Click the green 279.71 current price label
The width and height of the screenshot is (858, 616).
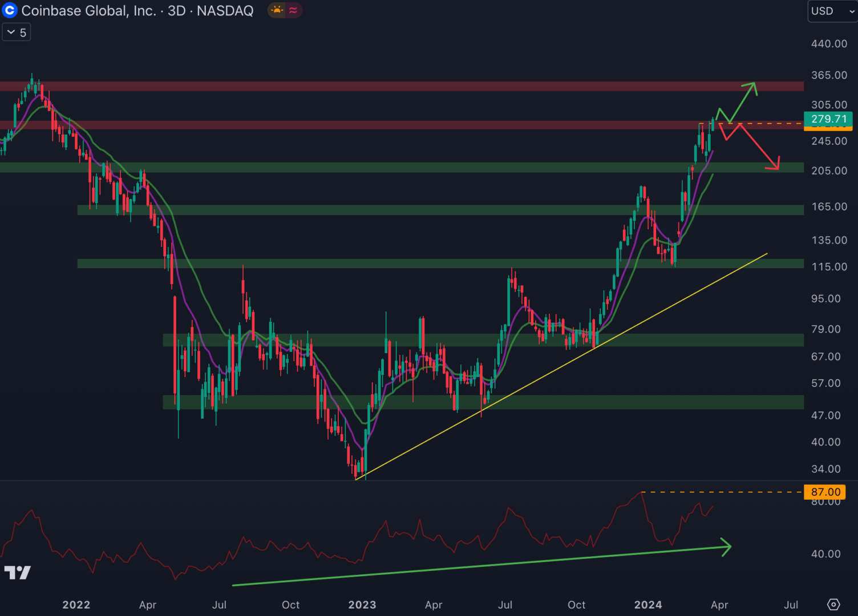[x=828, y=119]
